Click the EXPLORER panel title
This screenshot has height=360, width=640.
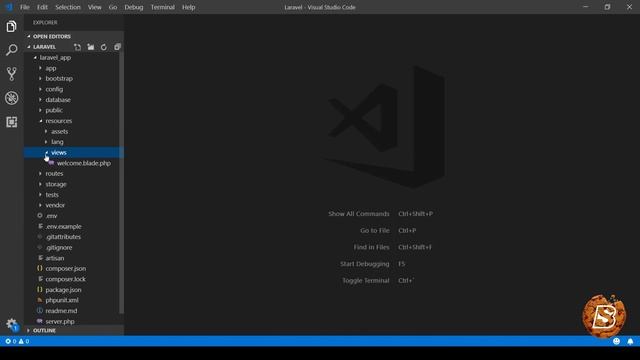45,22
